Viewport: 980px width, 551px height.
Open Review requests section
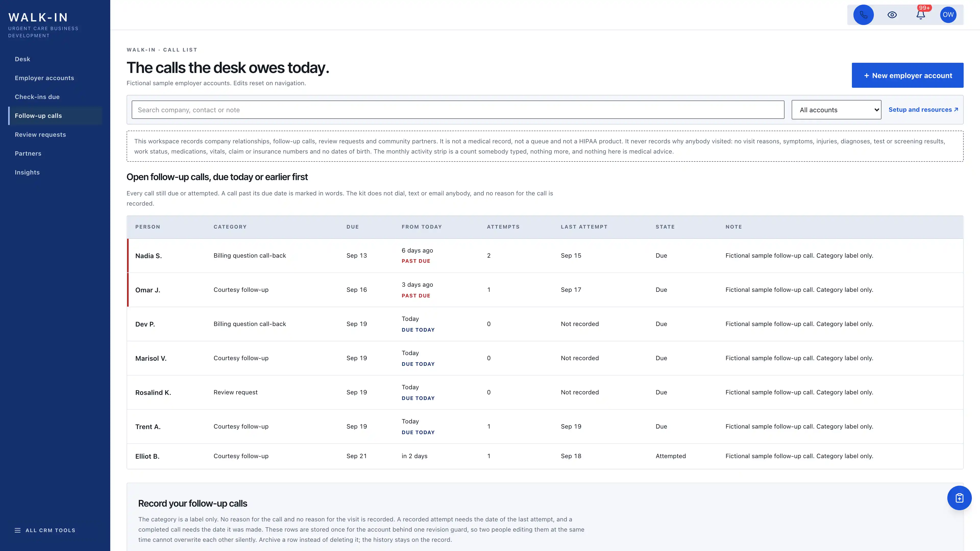[40, 135]
